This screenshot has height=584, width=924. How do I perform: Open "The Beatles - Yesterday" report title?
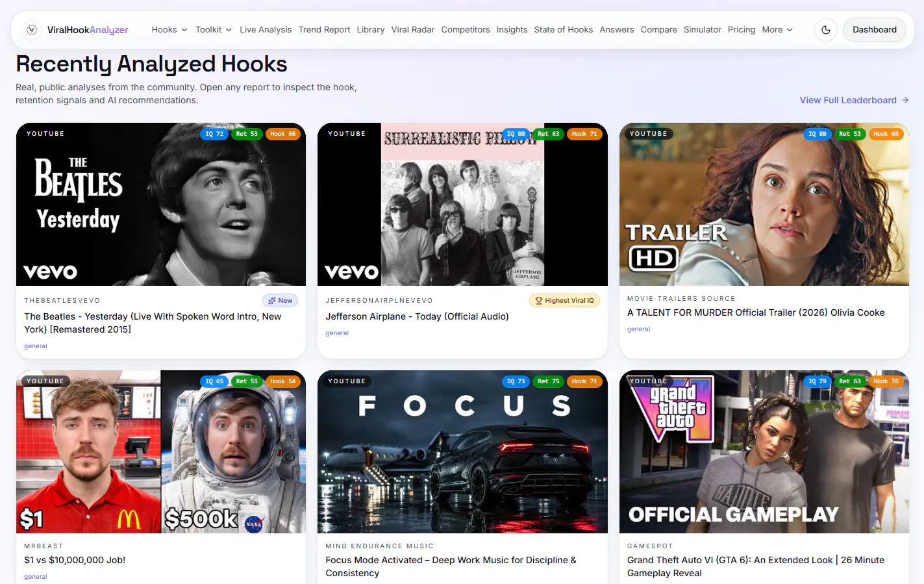pos(153,323)
